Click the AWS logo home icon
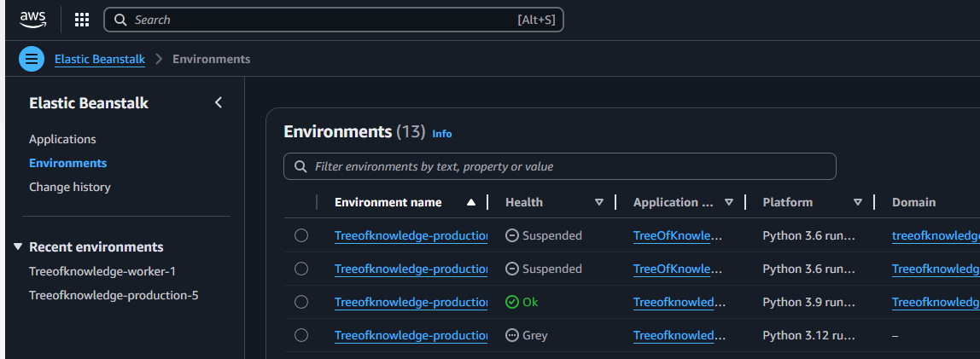 coord(32,20)
